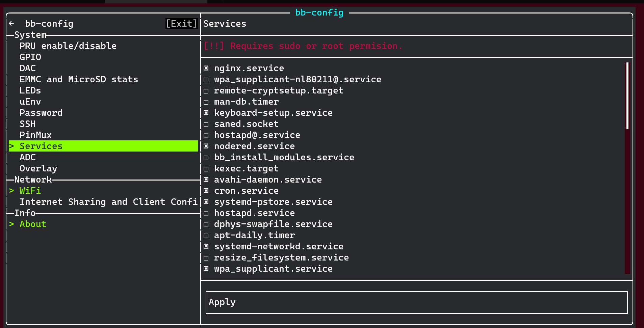Open the Password option
This screenshot has height=328, width=644.
41,112
